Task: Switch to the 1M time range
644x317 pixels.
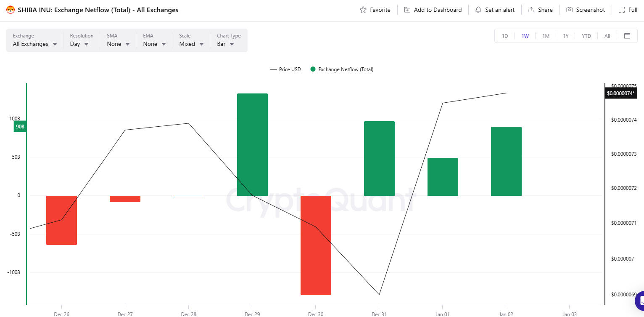Action: coord(546,36)
